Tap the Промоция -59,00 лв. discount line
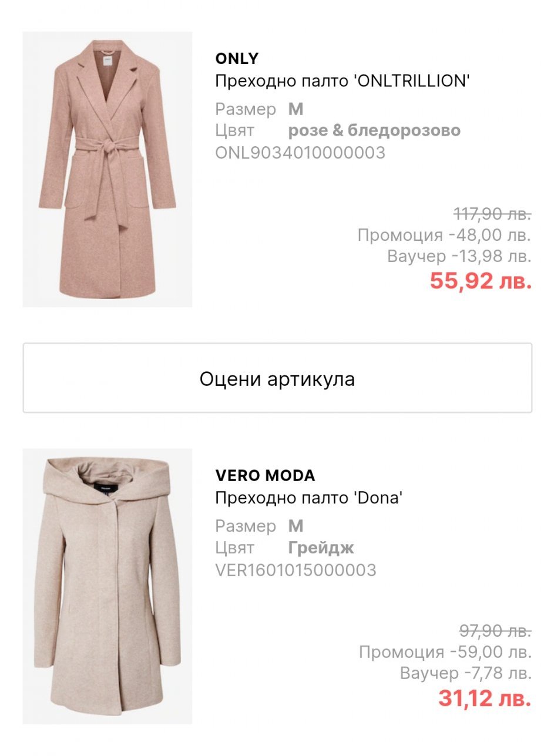554x756 pixels. (445, 652)
